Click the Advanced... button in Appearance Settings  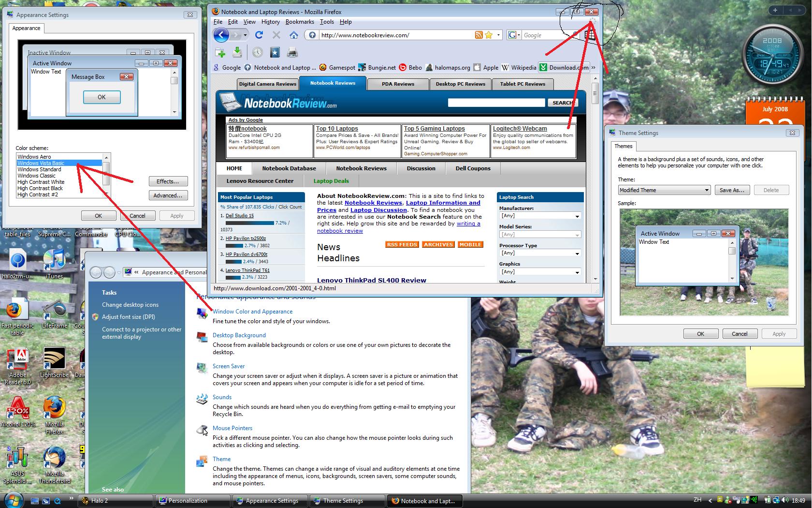pos(168,195)
